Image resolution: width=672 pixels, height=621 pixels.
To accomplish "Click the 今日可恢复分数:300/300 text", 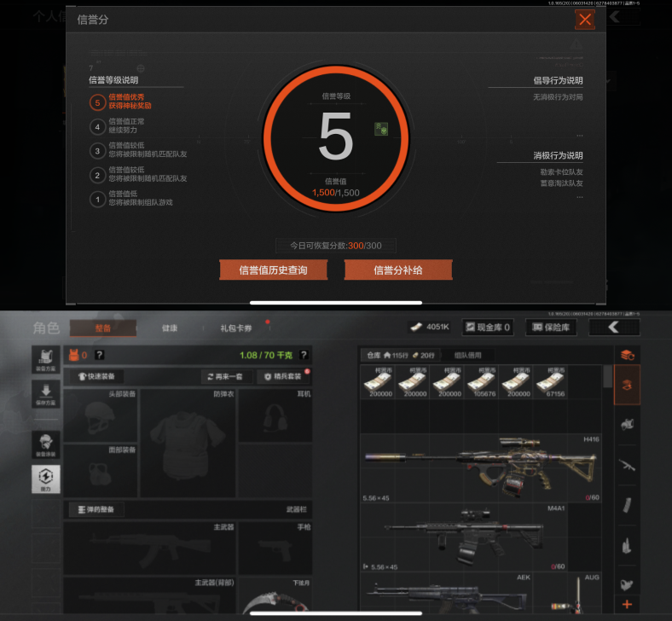I will click(x=335, y=246).
